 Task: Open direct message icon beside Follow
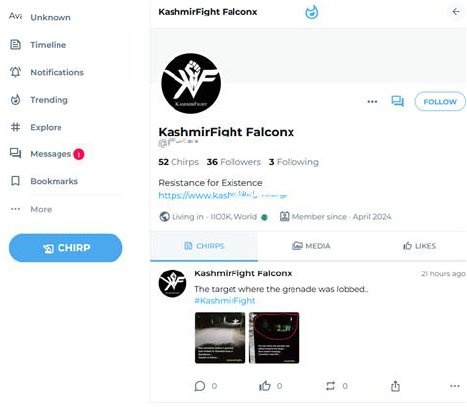(x=397, y=101)
